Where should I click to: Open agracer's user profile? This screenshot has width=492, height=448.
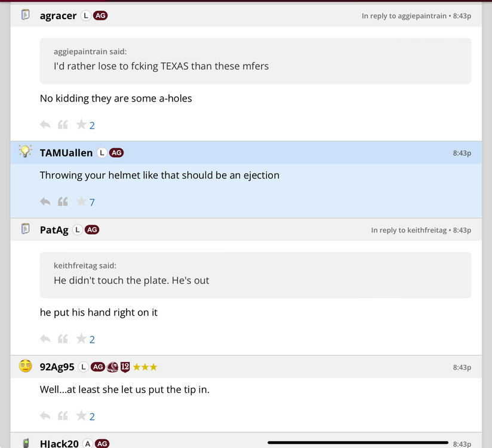coord(58,16)
